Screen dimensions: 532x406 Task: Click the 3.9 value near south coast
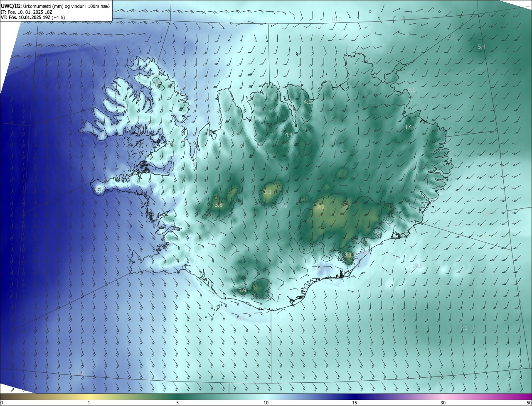[242, 290]
